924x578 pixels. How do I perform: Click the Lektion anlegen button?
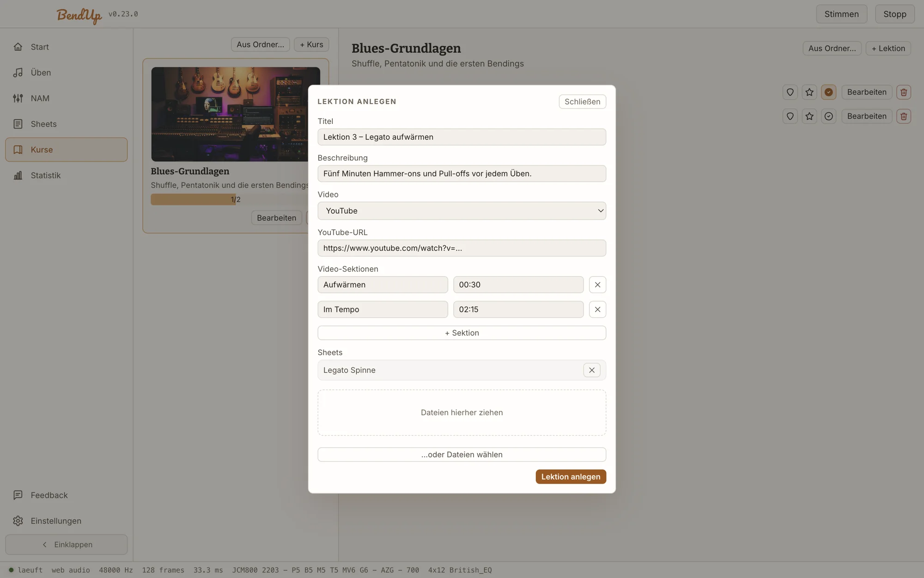pos(571,477)
